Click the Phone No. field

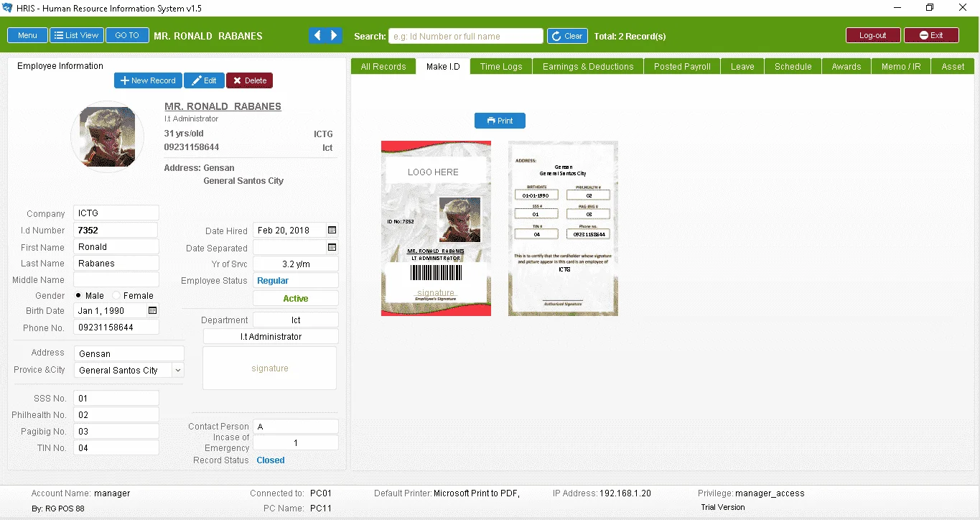point(116,328)
